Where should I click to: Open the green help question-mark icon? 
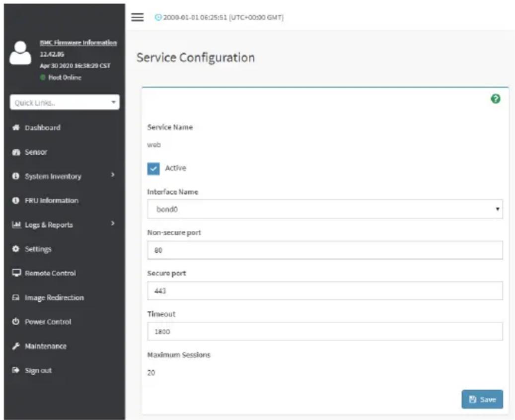click(x=495, y=98)
